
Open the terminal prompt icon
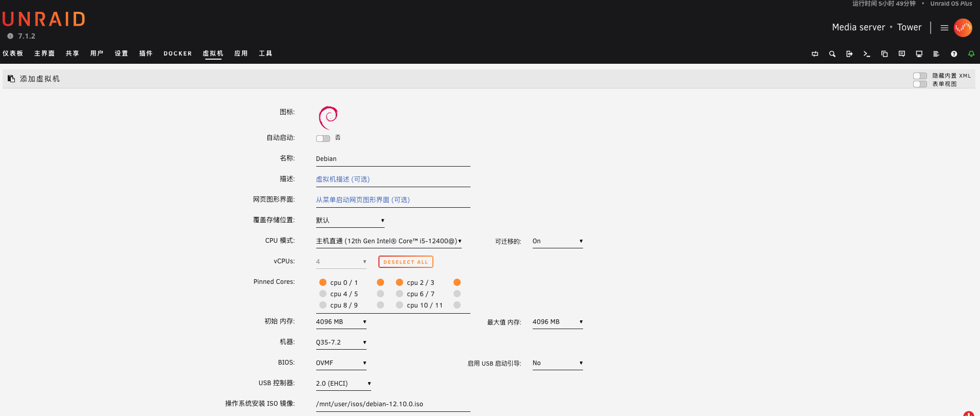tap(867, 54)
